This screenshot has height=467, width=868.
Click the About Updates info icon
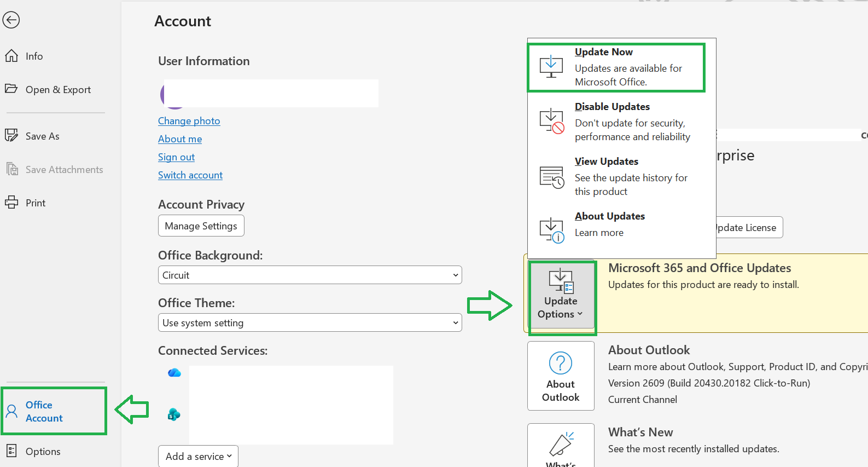pos(551,230)
